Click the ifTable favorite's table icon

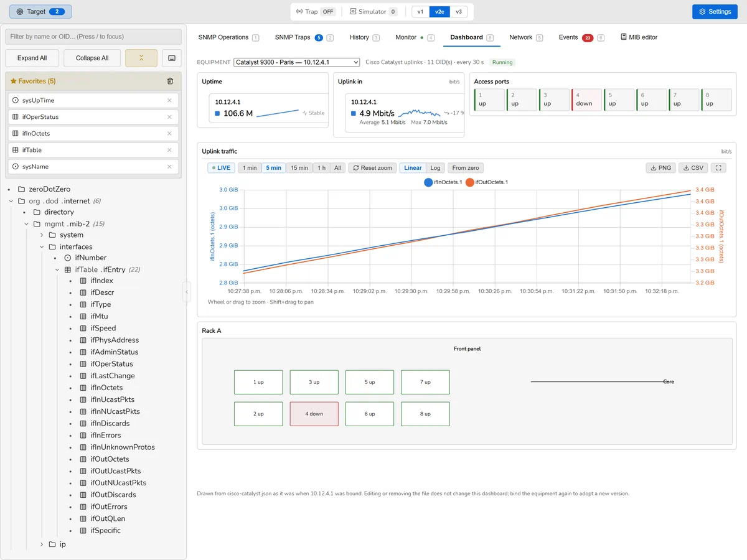click(16, 150)
